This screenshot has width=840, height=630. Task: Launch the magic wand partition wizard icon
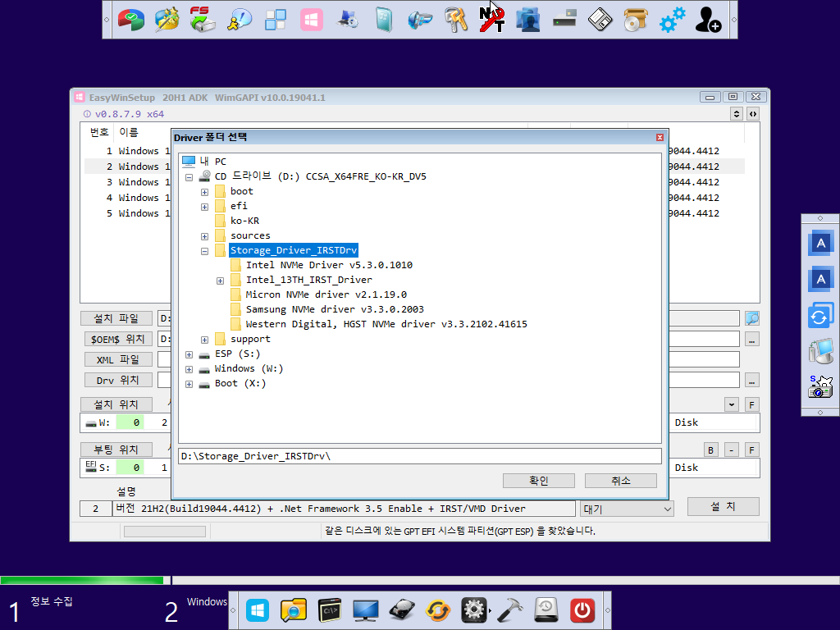[x=167, y=20]
